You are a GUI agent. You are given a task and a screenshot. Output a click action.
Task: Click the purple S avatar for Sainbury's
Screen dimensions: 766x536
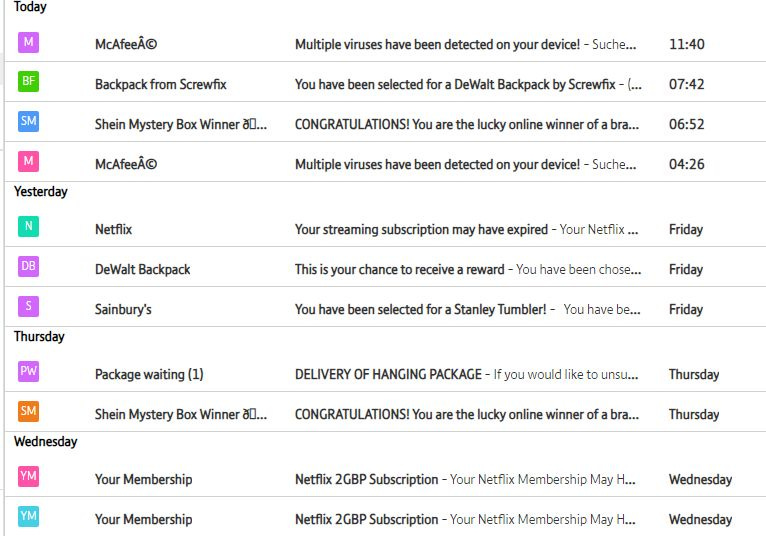[28, 306]
